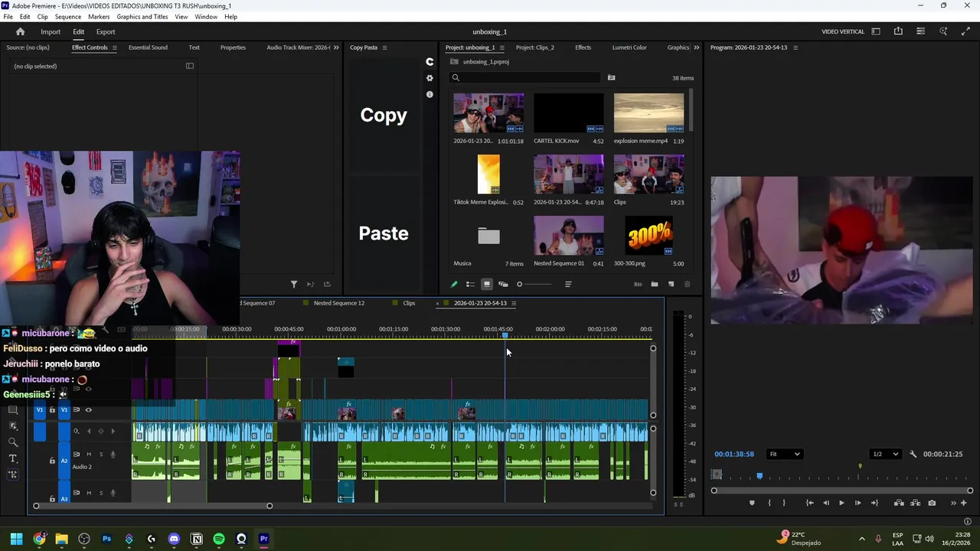The width and height of the screenshot is (980, 551).
Task: Expand transport overflow chevrons in Program monitor
Action: click(x=953, y=503)
